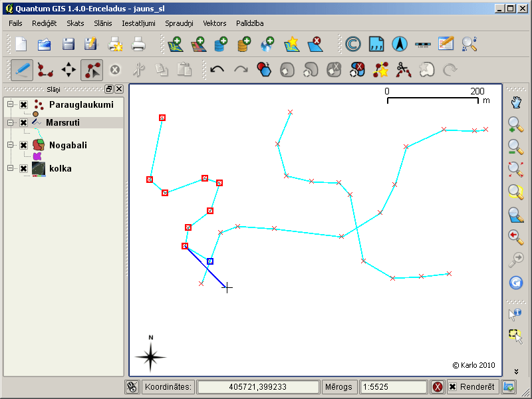Toggle the Renderēt checkbox
This screenshot has width=532, height=399.
tap(453, 387)
